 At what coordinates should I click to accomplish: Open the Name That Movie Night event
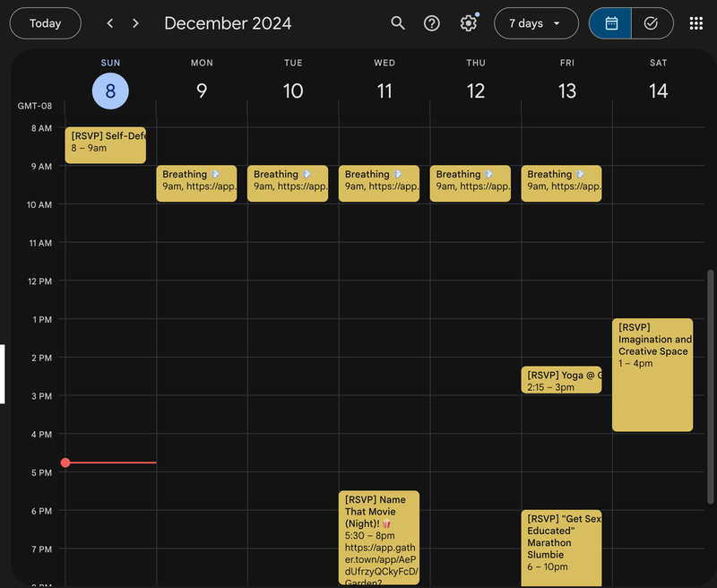tap(378, 533)
